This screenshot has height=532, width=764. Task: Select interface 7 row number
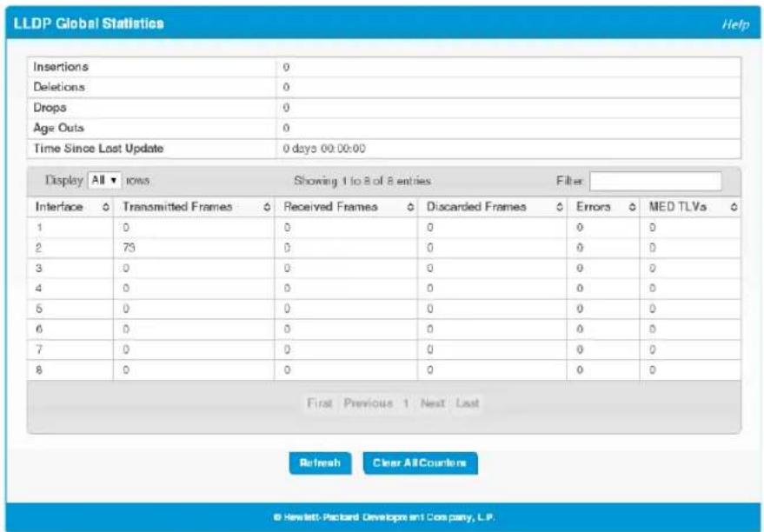[x=39, y=349]
